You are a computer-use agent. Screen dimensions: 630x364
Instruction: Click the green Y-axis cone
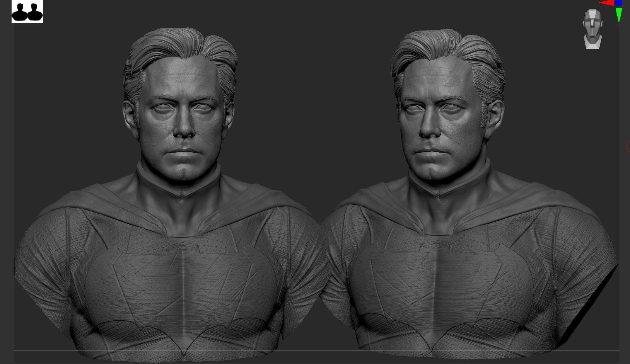coord(618,15)
